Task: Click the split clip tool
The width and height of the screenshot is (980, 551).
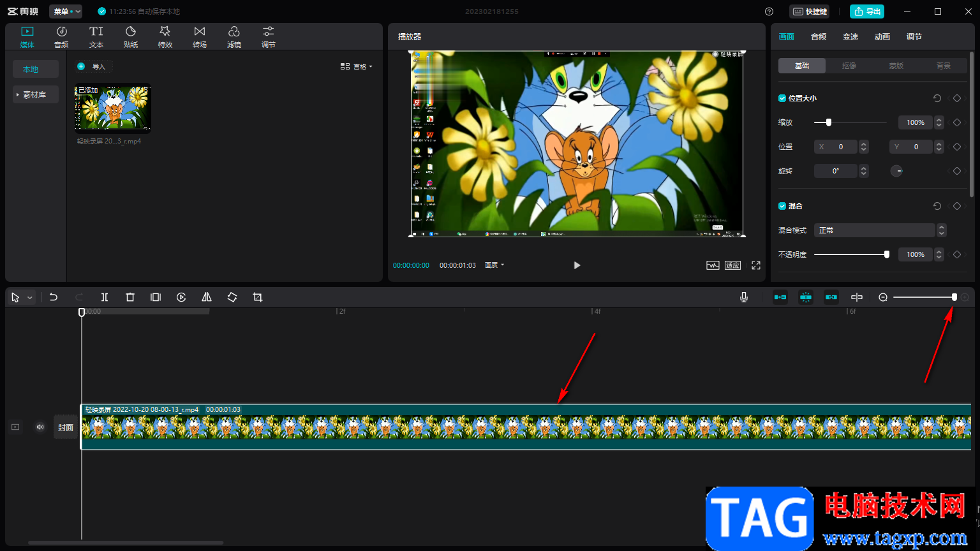Action: tap(105, 297)
